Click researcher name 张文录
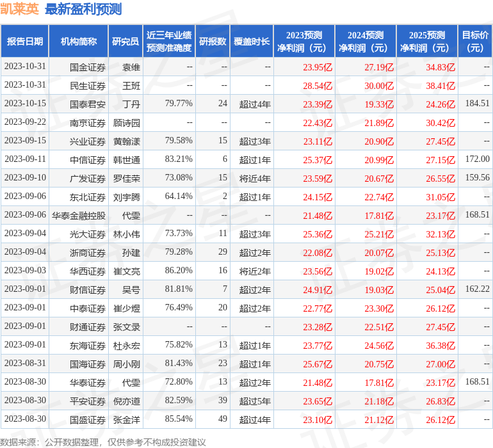This screenshot has height=448, width=493. click(x=127, y=327)
